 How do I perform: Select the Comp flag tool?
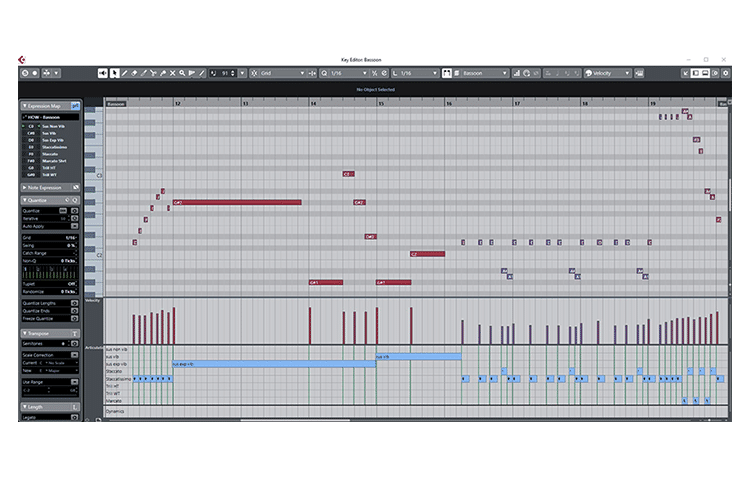click(x=192, y=73)
